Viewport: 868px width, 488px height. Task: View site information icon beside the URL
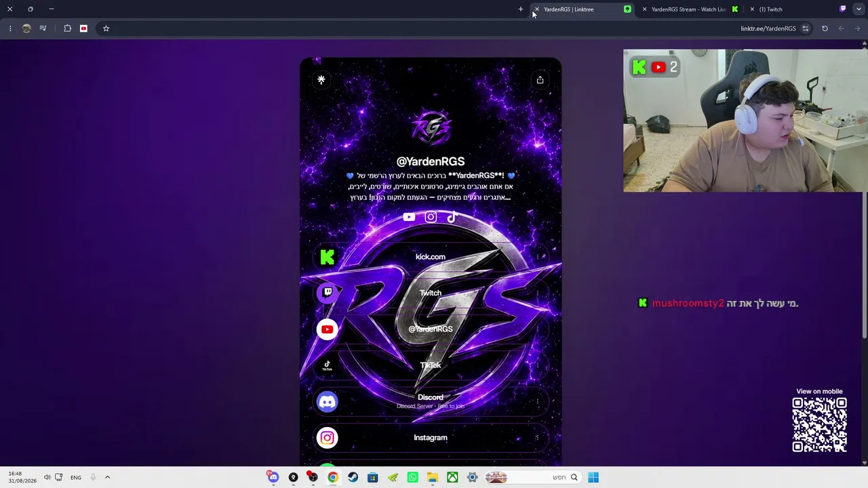tap(806, 28)
